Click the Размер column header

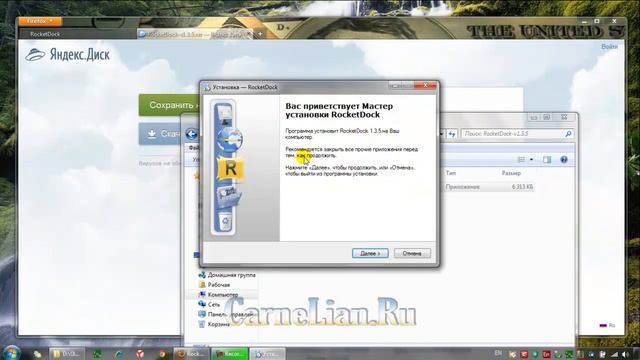tap(511, 173)
